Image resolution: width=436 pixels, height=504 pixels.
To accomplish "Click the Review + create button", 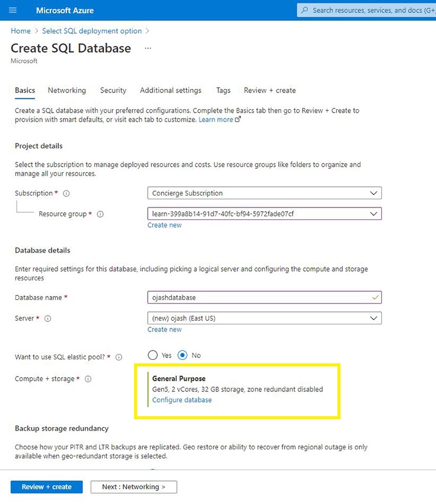I will tap(46, 487).
